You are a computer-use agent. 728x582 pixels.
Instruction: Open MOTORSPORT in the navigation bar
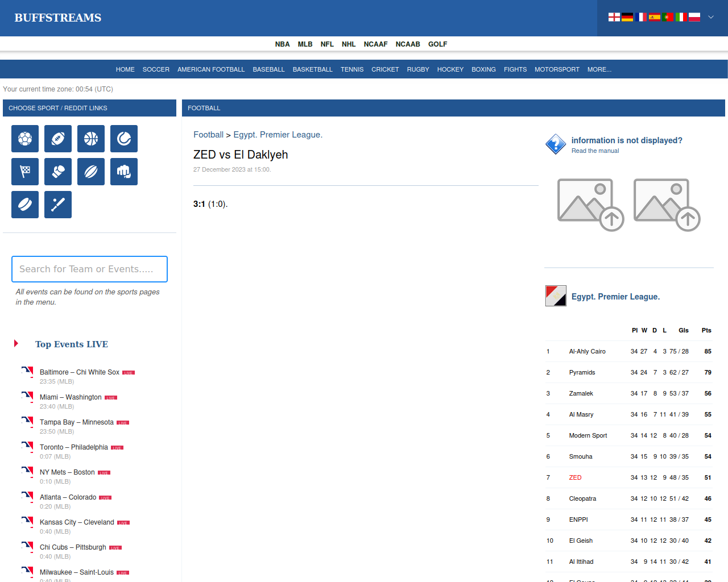[557, 69]
